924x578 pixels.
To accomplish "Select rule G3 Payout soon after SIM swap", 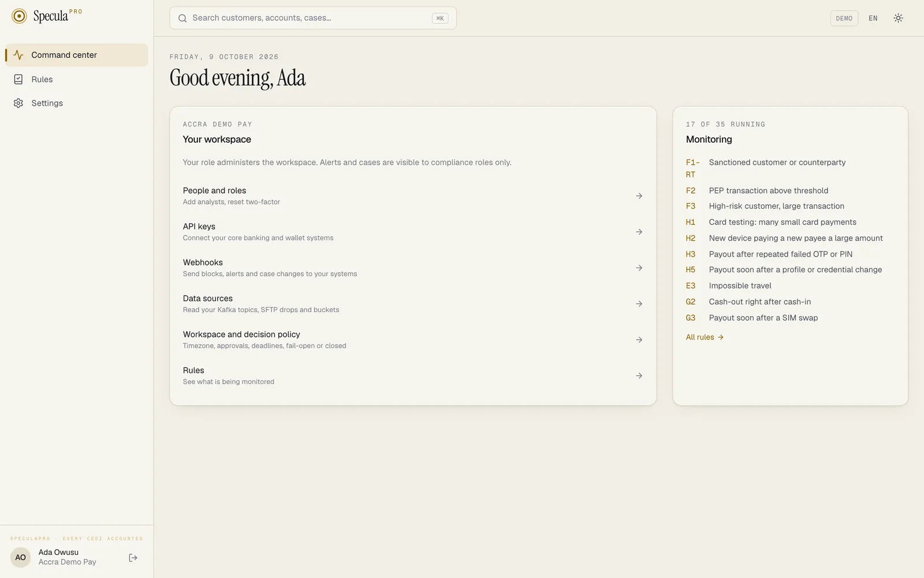I will pyautogui.click(x=790, y=318).
